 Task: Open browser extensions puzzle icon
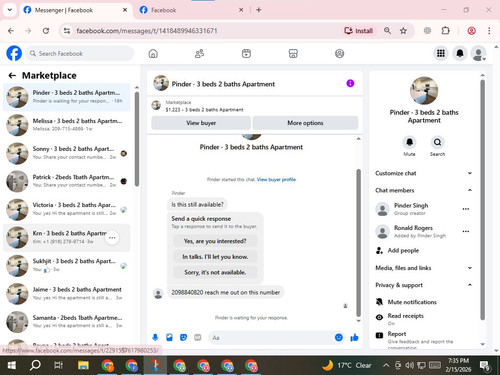pyautogui.click(x=445, y=31)
